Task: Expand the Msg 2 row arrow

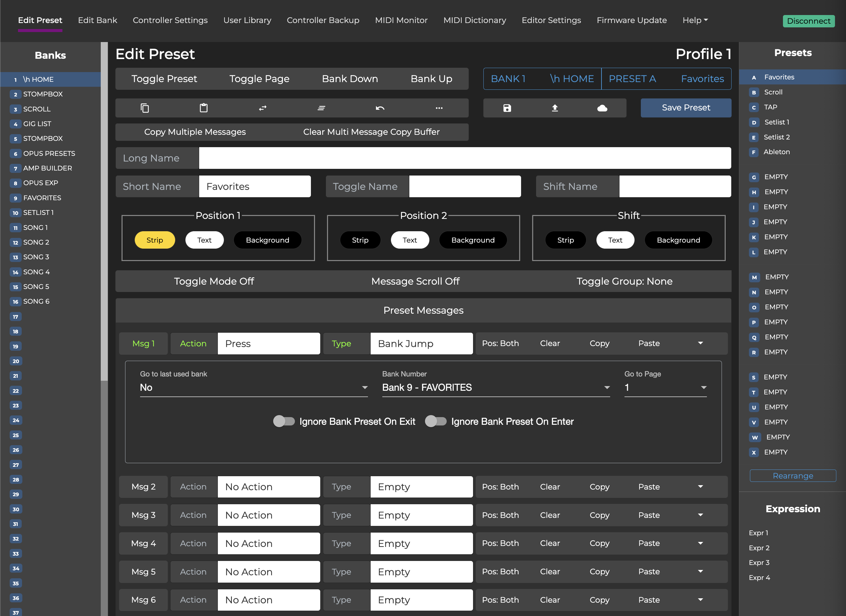Action: (700, 487)
